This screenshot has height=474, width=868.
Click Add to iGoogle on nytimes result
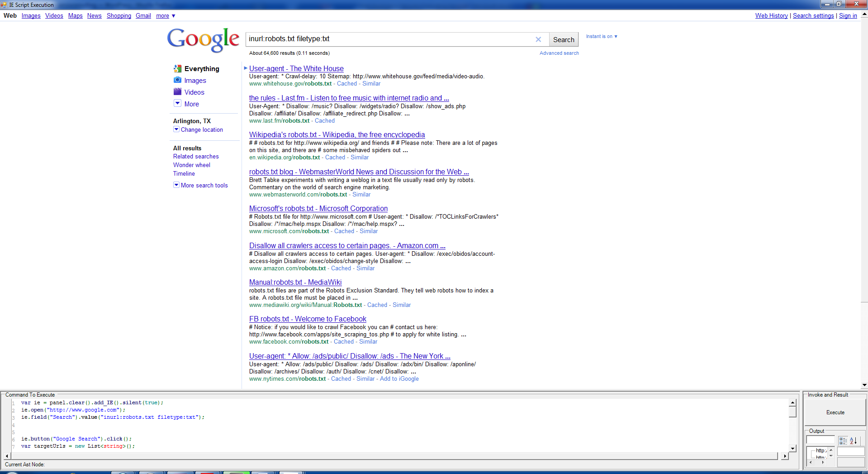tap(399, 379)
